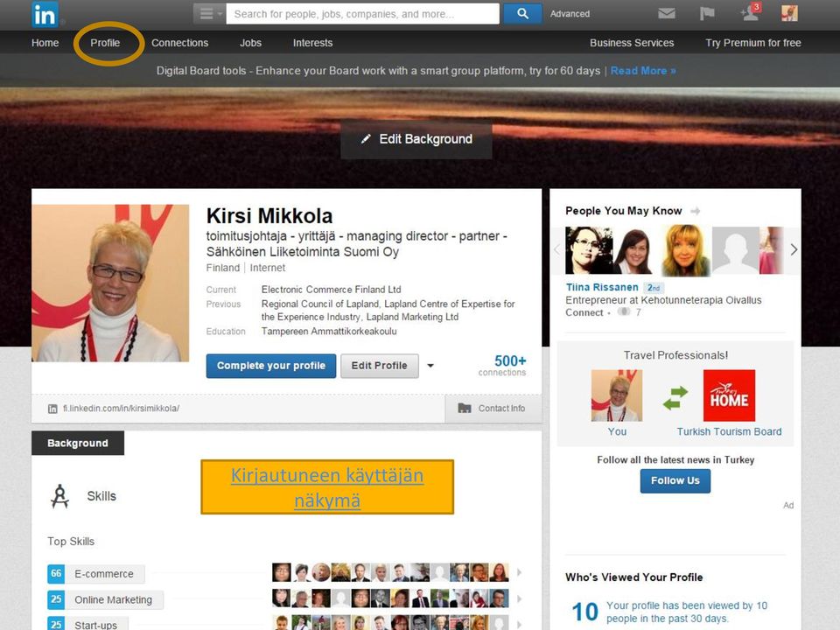Click the Complete your profile button
840x630 pixels.
pos(271,366)
